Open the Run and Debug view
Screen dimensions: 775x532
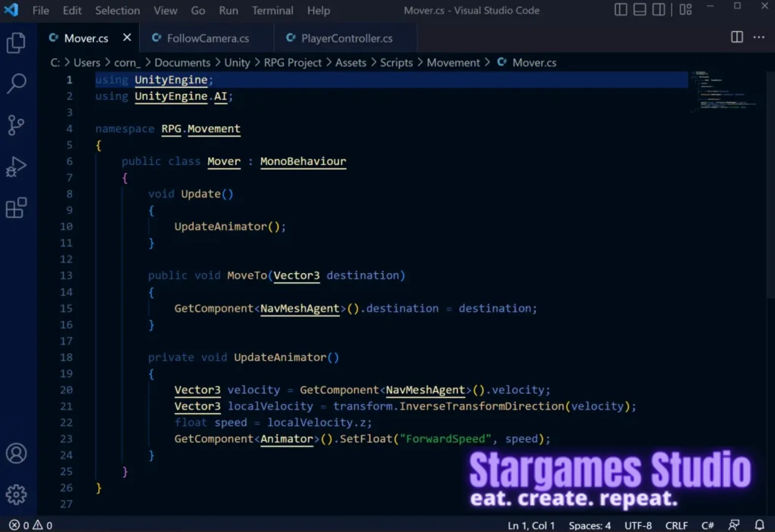pos(16,166)
